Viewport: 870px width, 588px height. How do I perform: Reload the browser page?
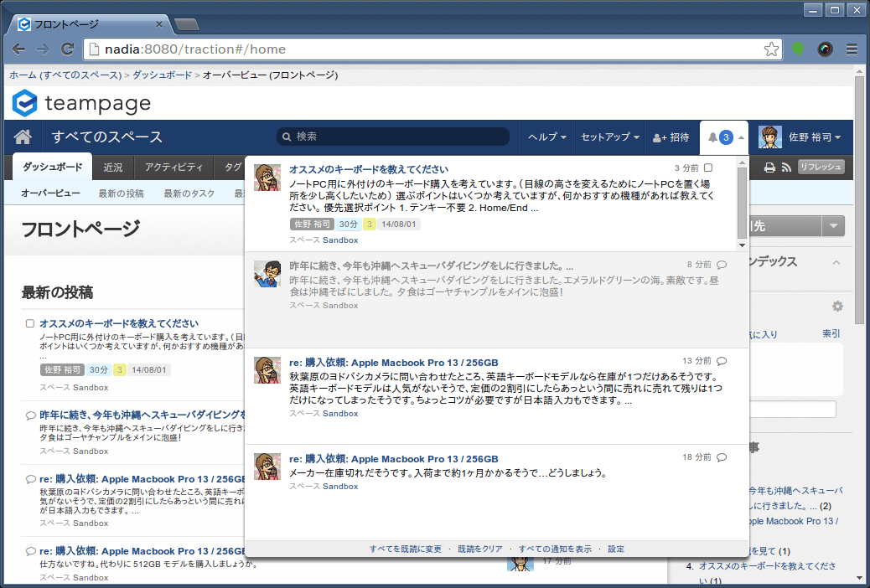(68, 49)
